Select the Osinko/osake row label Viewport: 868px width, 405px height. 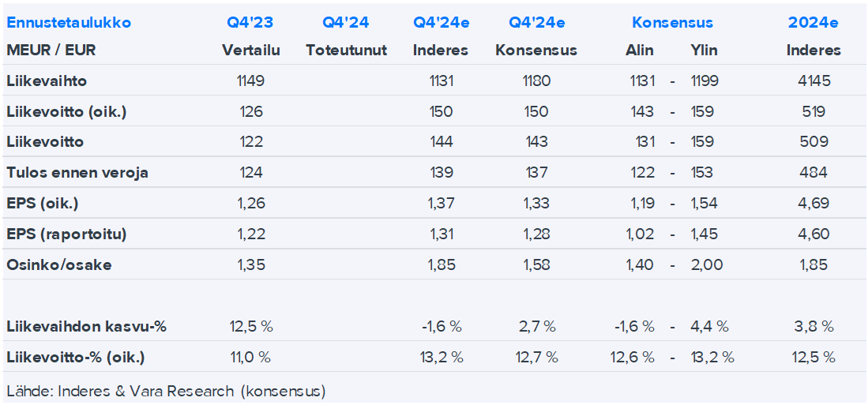58,264
